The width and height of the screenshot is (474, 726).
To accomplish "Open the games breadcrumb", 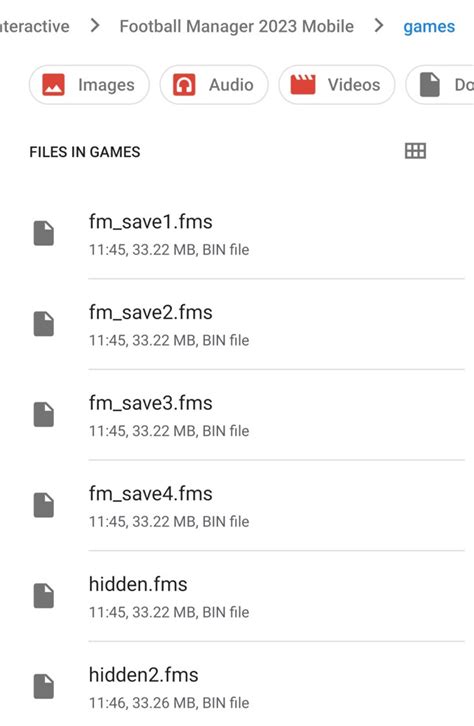I will (429, 26).
